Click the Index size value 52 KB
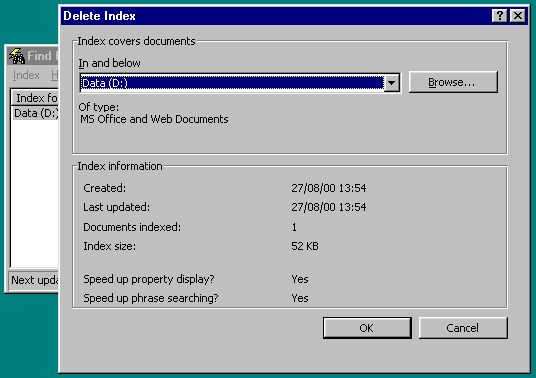 coord(305,246)
